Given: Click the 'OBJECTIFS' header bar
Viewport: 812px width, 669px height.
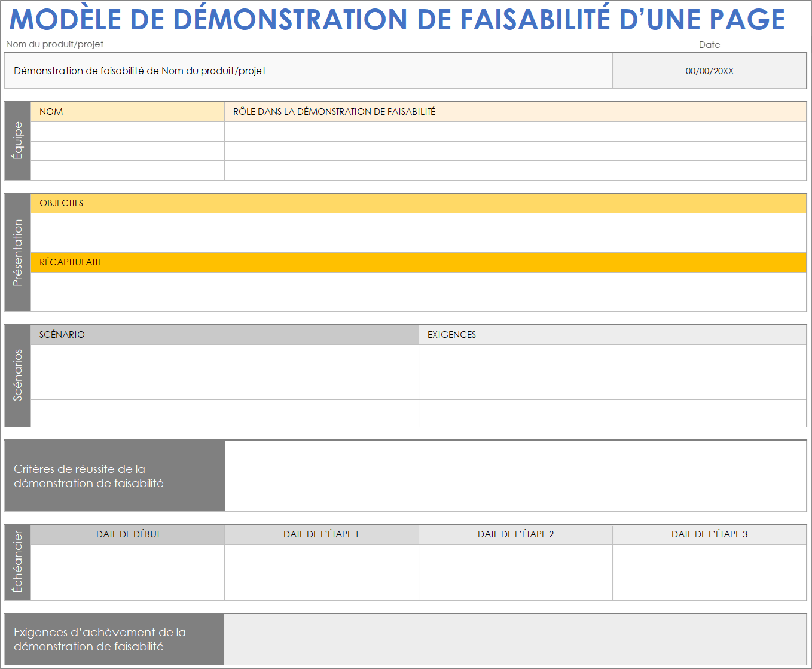Looking at the screenshot, I should pos(419,203).
